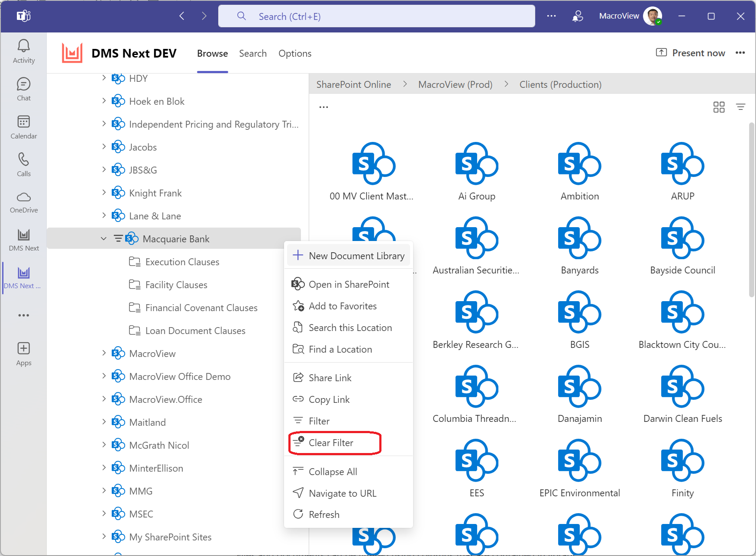Expand the Jacobs tree node

104,147
